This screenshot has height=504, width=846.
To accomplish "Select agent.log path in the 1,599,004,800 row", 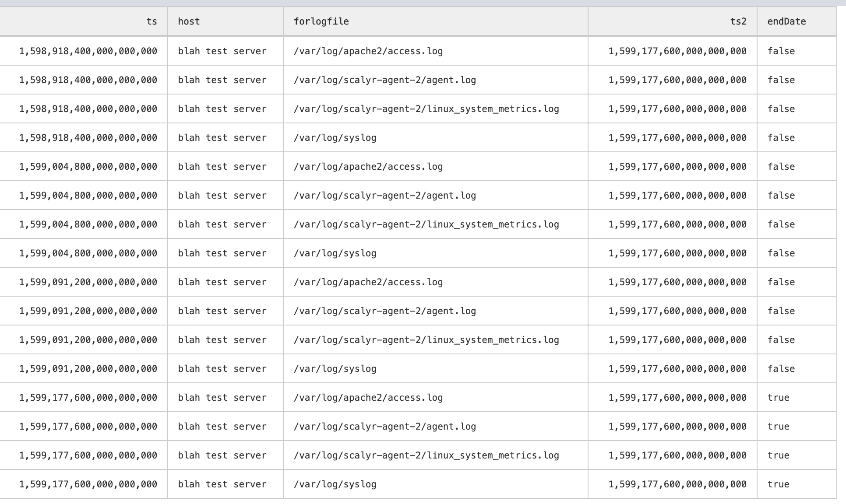I will pos(384,196).
